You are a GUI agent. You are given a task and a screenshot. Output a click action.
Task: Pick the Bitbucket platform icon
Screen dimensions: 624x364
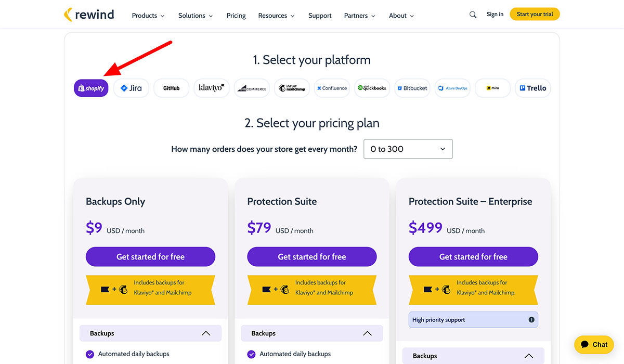point(412,88)
